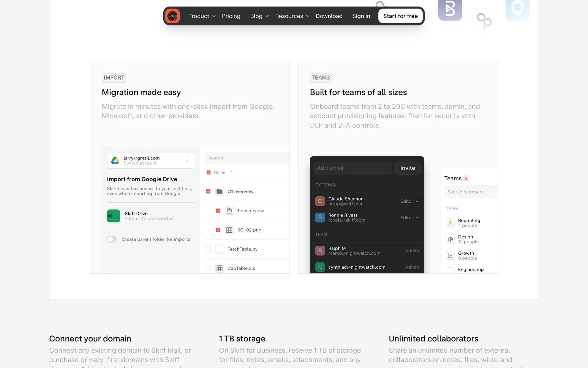Uncheck the BG-02.png checkbox
The width and height of the screenshot is (588, 368).
218,230
